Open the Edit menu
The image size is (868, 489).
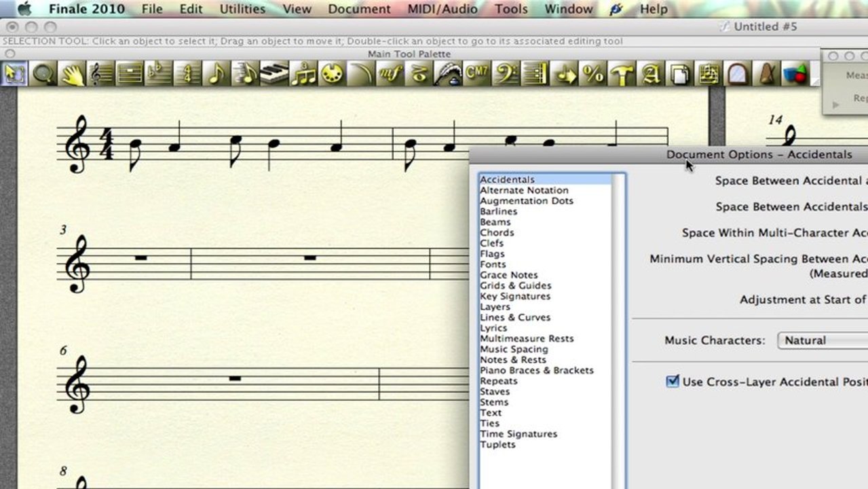191,9
